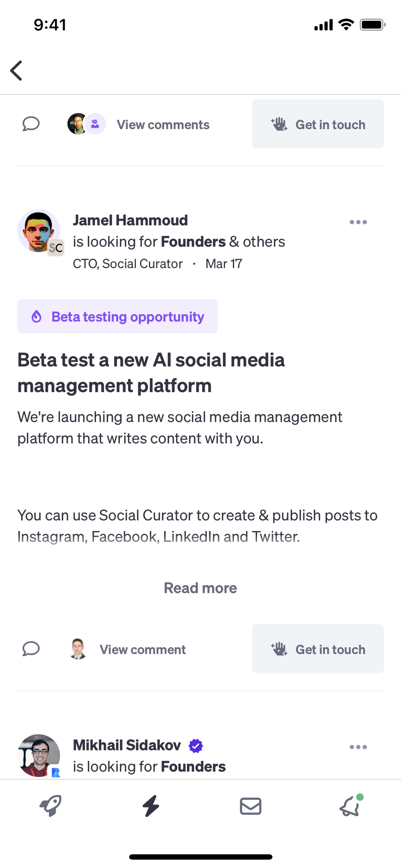Open the lightning bolt feed tab
The width and height of the screenshot is (401, 868).
pyautogui.click(x=151, y=806)
